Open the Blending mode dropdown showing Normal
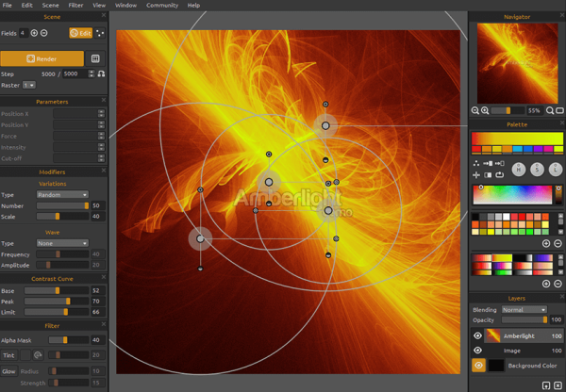Image resolution: width=566 pixels, height=392 pixels. point(524,310)
